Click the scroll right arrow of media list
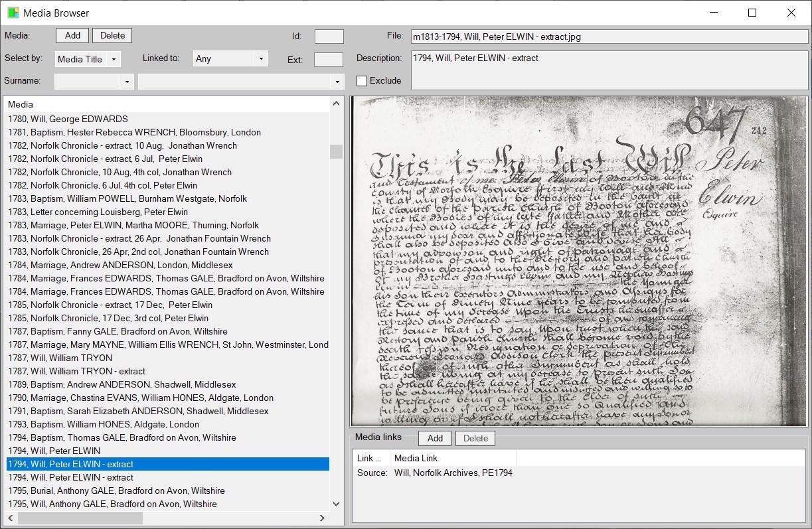 click(x=322, y=518)
